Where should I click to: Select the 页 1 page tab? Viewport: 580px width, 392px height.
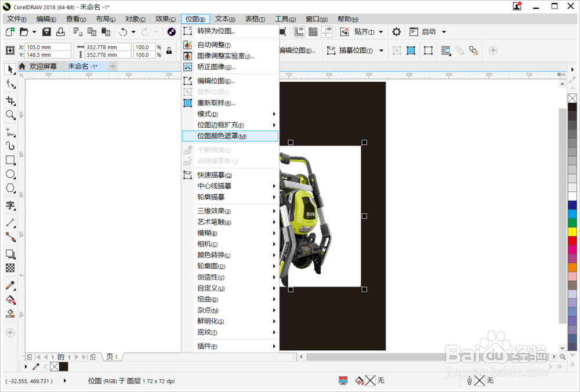[112, 357]
